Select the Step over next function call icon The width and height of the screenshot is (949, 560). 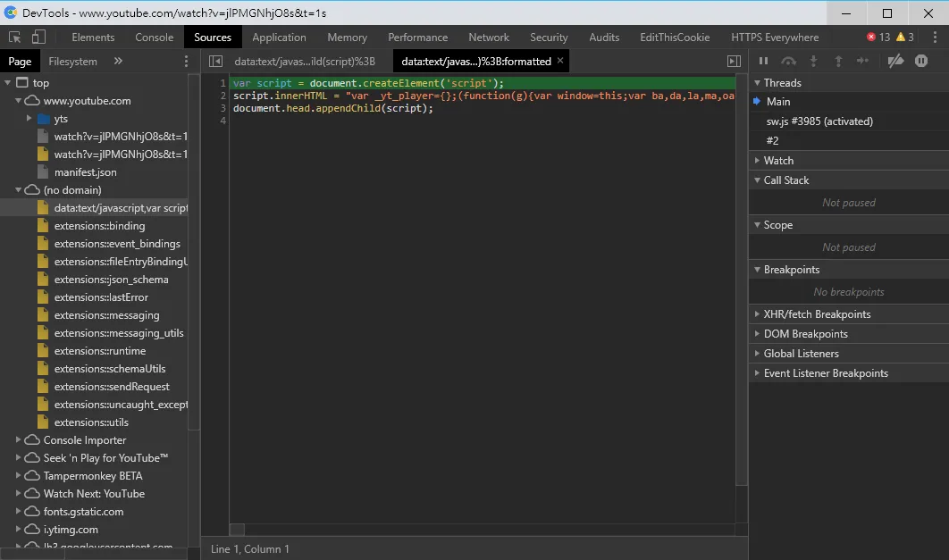(x=788, y=61)
